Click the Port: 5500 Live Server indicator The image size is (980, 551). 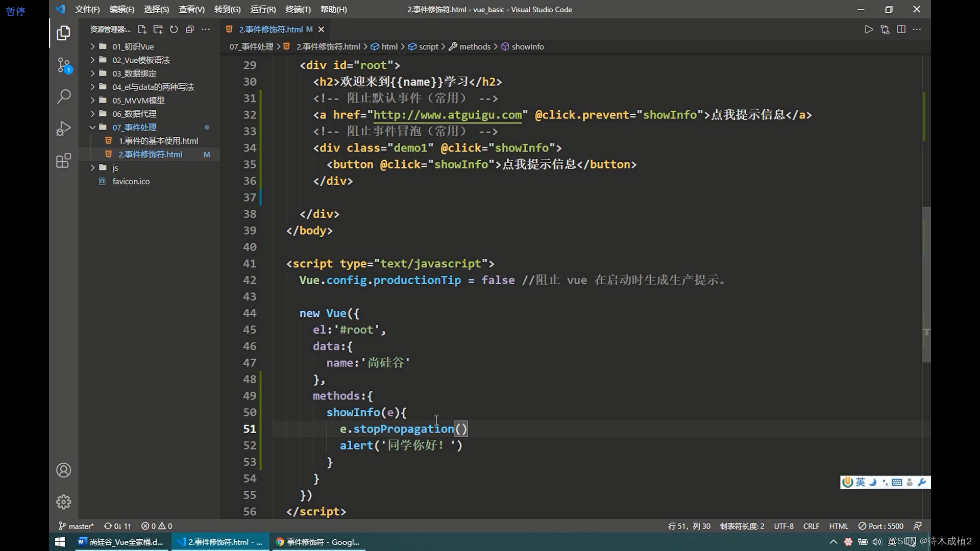tap(881, 526)
